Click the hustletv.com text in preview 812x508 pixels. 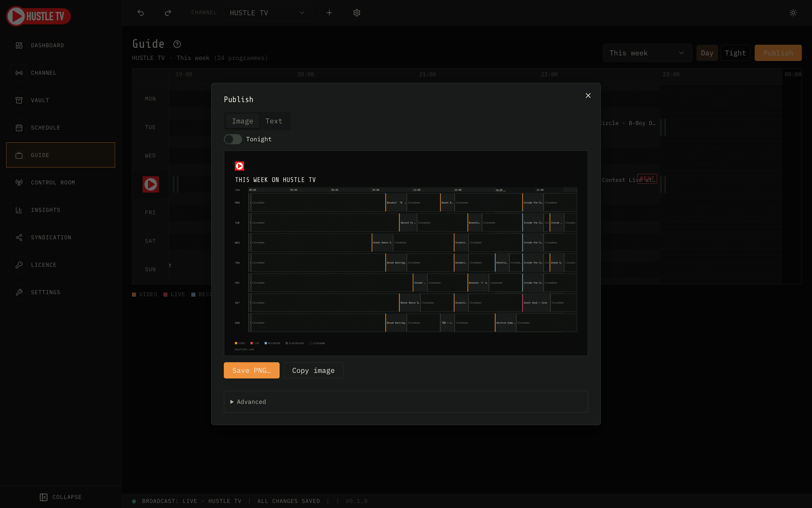coord(244,350)
